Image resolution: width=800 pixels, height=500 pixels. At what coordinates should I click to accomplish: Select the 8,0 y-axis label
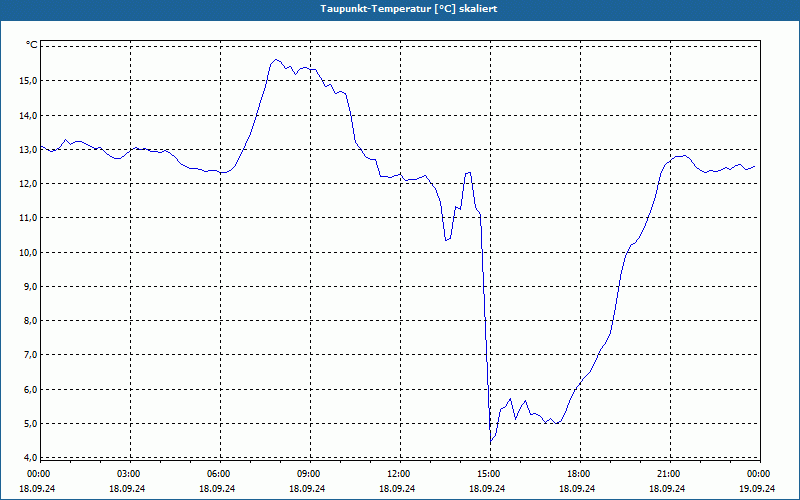point(30,321)
